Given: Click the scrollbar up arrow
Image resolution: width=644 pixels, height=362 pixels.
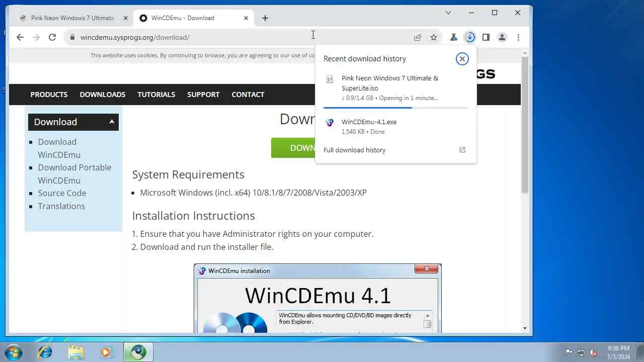Looking at the screenshot, I should pos(525,52).
